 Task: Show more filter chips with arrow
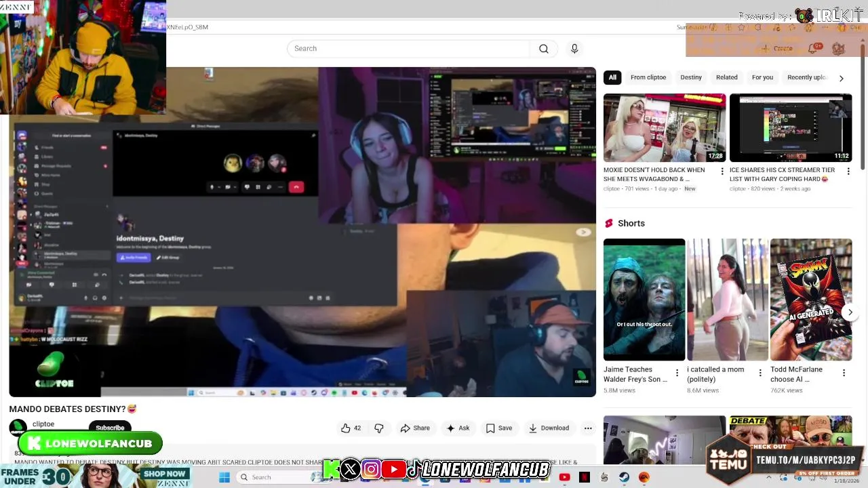[842, 78]
